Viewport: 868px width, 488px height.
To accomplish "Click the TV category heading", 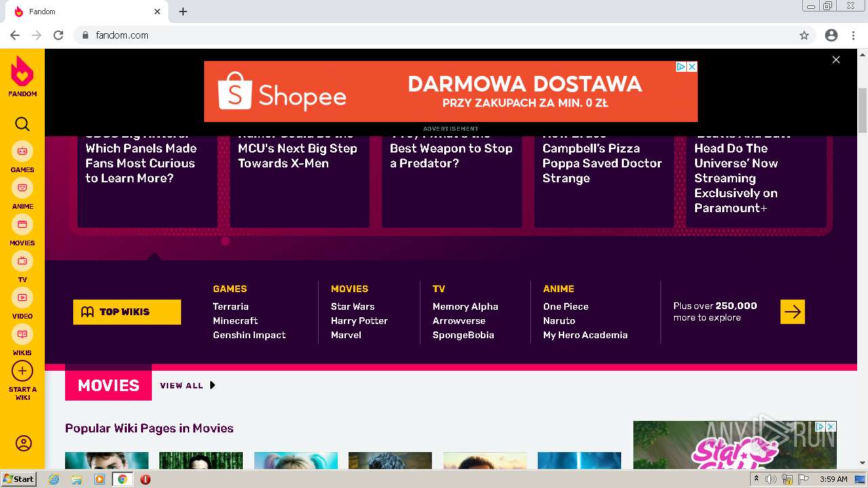I will click(439, 289).
